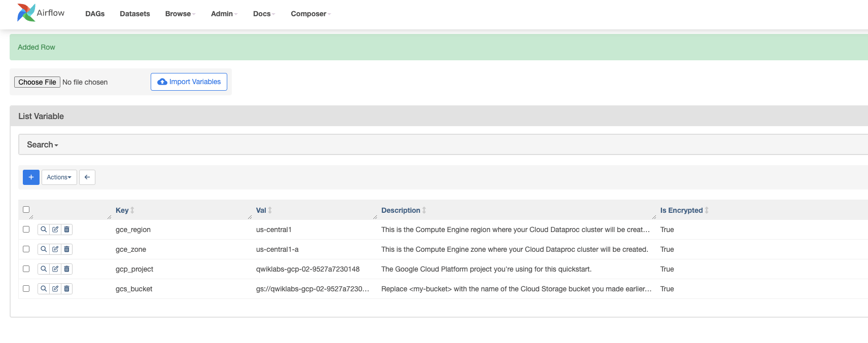Delete the gcp_project variable with trash icon
Screen dimensions: 868x343
click(66, 269)
